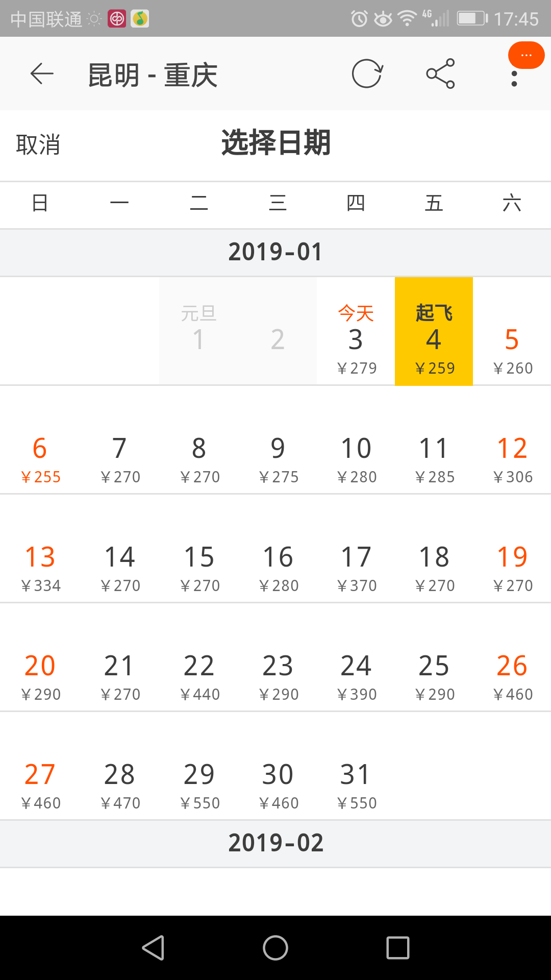
Task: Open the three-dot overflow menu
Action: click(x=514, y=79)
